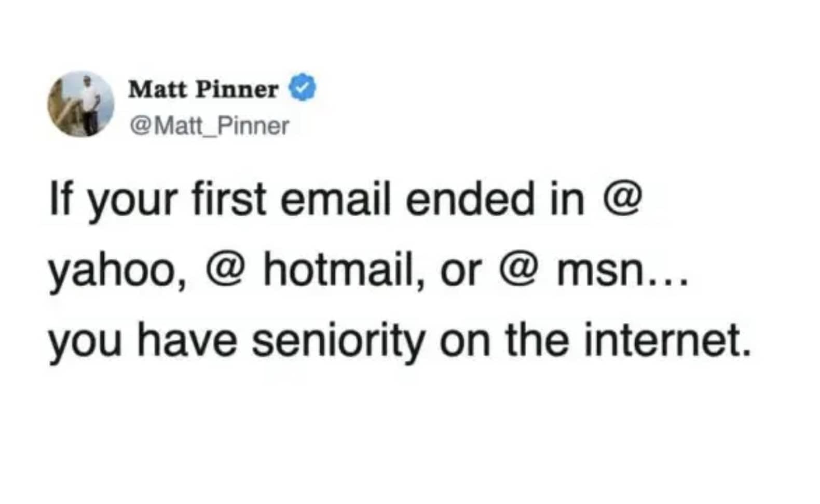Click the word ended in the tweet
The height and width of the screenshot is (504, 820).
(470, 200)
